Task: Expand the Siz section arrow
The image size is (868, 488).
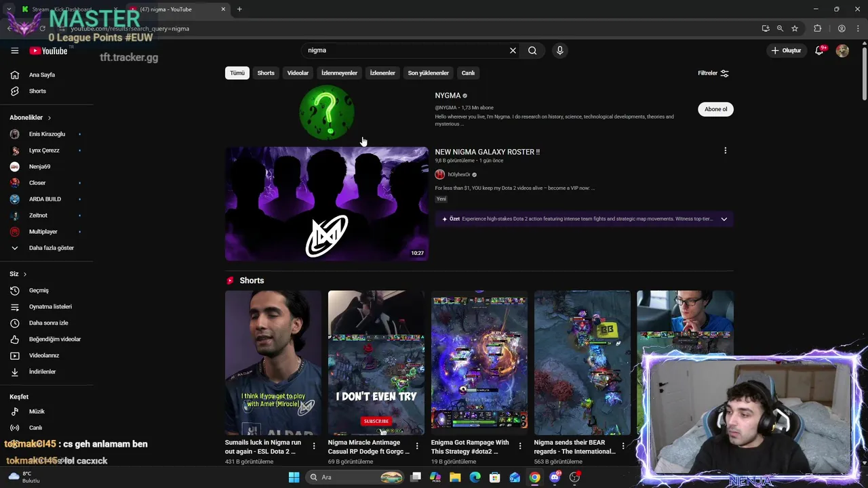Action: tap(24, 274)
